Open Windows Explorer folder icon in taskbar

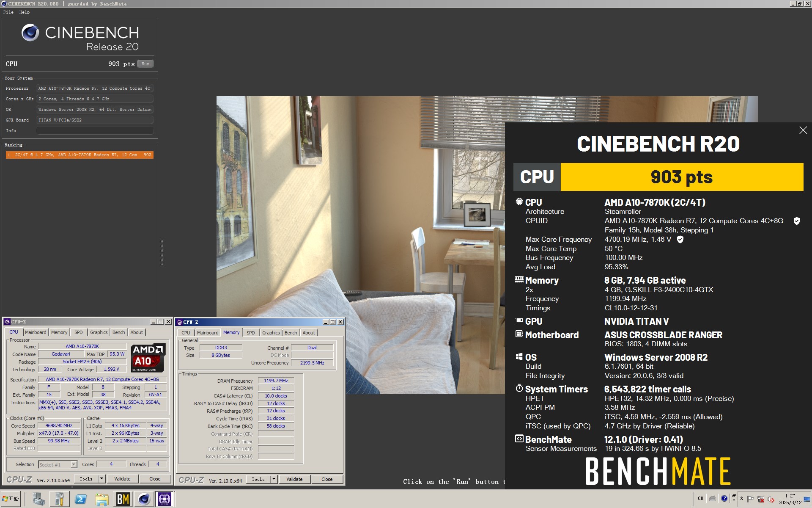tap(101, 499)
